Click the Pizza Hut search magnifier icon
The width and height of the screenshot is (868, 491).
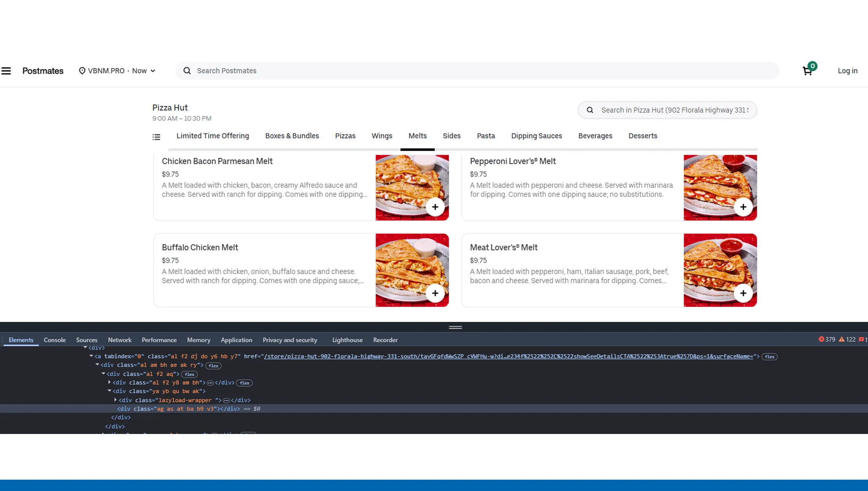(590, 110)
